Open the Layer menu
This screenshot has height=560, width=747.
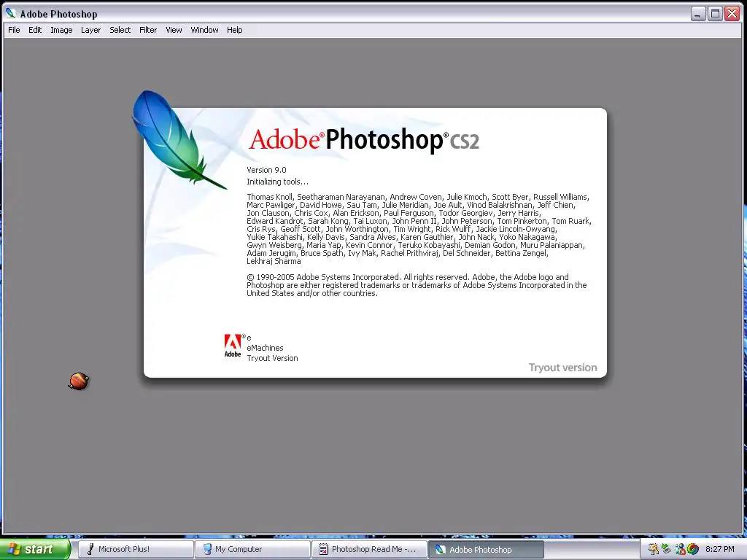click(x=90, y=30)
